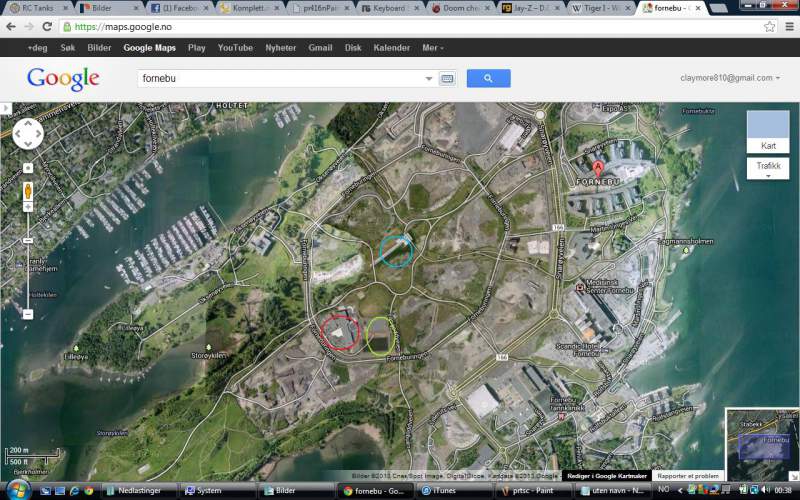This screenshot has width=800, height=500.
Task: Click the red marker A at Fornebu
Action: tap(598, 168)
